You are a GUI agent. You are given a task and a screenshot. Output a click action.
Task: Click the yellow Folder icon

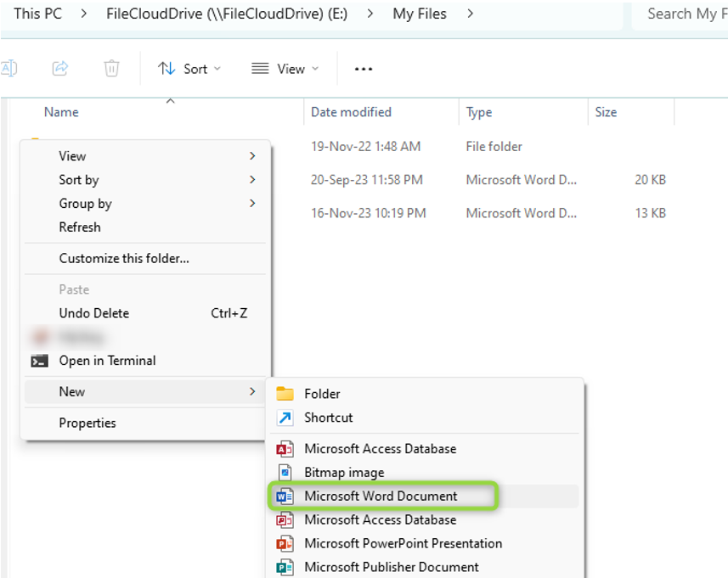tap(285, 394)
